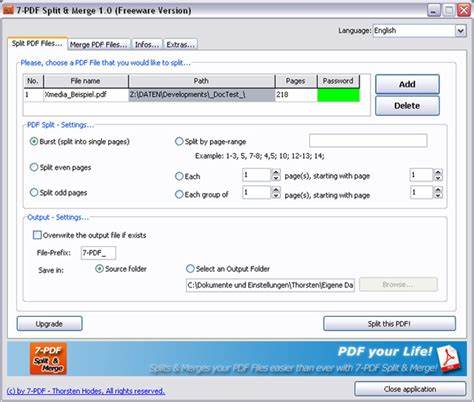The width and height of the screenshot is (474, 402).
Task: Click the 'Split this PDF!' button
Action: click(x=389, y=324)
